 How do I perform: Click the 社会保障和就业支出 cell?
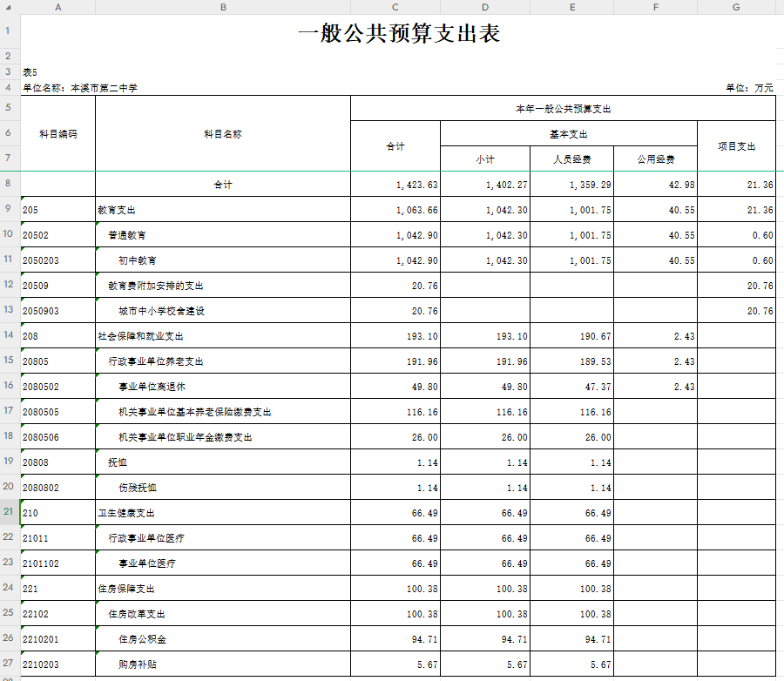(223, 336)
